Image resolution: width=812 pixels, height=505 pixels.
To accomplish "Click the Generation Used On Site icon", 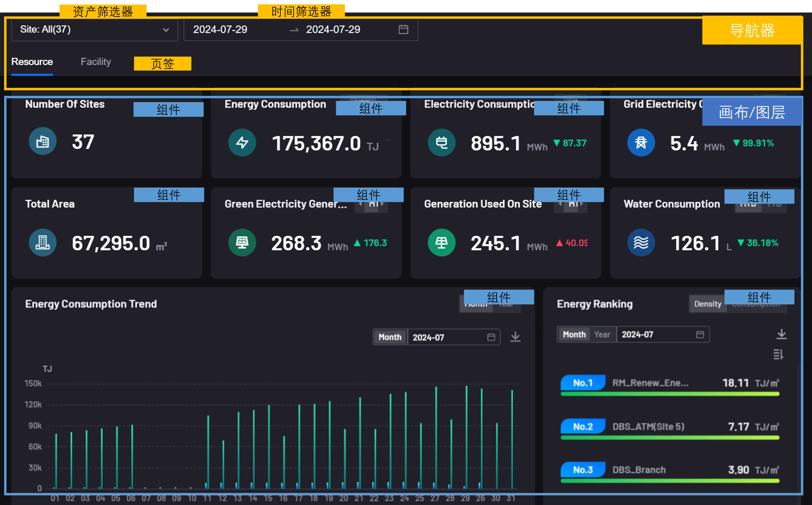I will tap(442, 243).
